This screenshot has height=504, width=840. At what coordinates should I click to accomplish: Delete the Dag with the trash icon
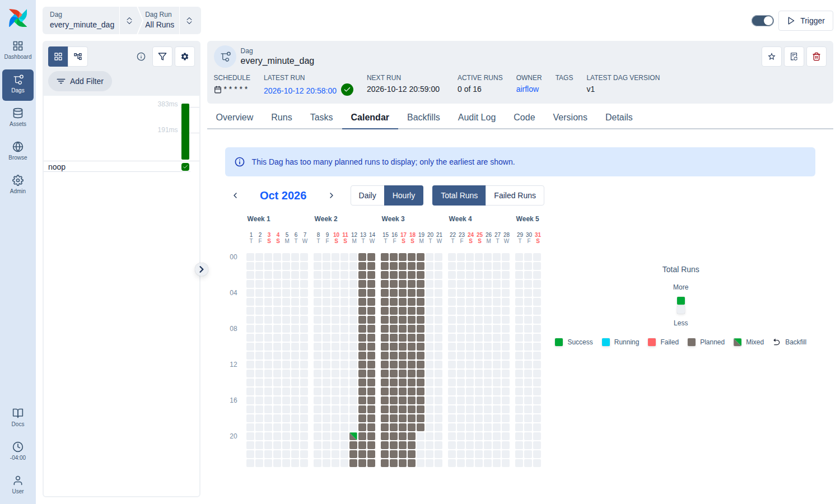(816, 57)
